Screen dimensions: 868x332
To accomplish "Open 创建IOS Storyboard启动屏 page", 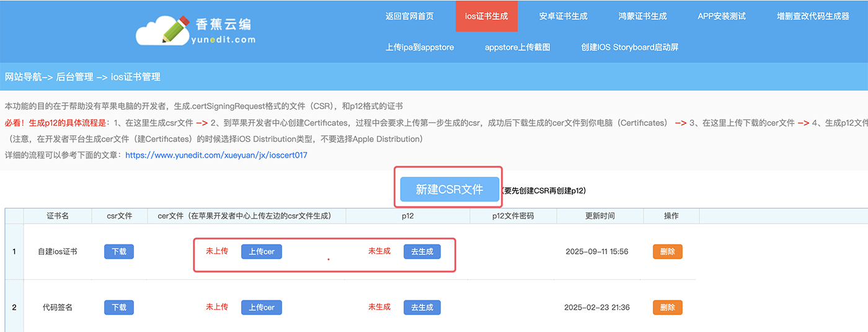I will tap(629, 47).
